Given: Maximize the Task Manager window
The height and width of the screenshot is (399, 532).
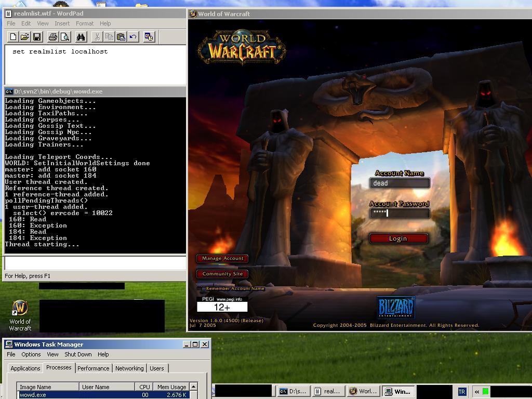Looking at the screenshot, I should pyautogui.click(x=195, y=344).
